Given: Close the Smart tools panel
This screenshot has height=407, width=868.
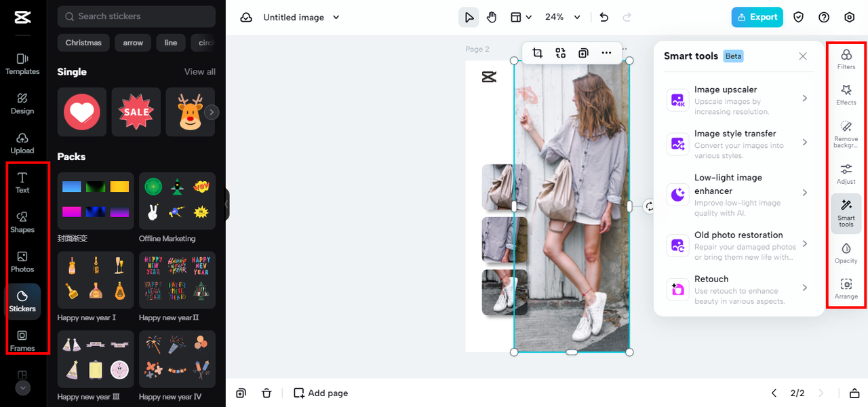Looking at the screenshot, I should (803, 56).
